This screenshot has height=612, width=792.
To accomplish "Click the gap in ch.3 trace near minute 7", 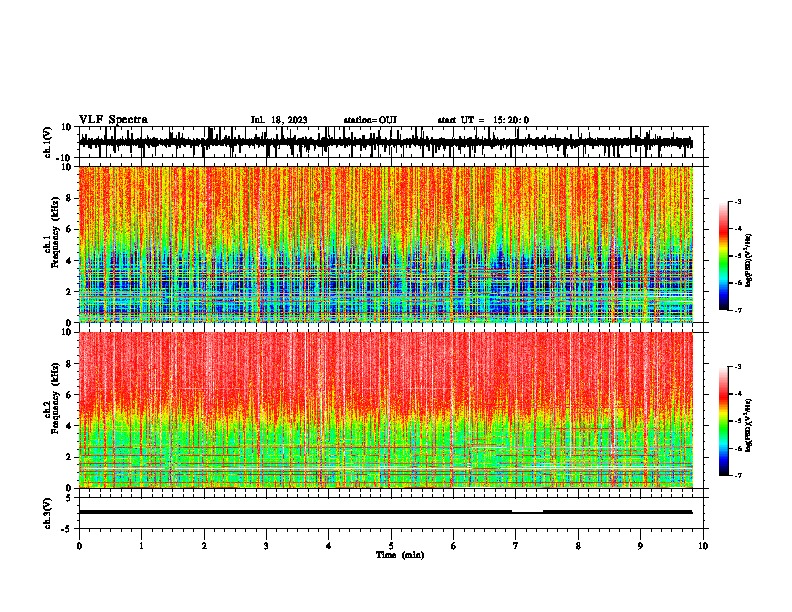I will pos(527,512).
